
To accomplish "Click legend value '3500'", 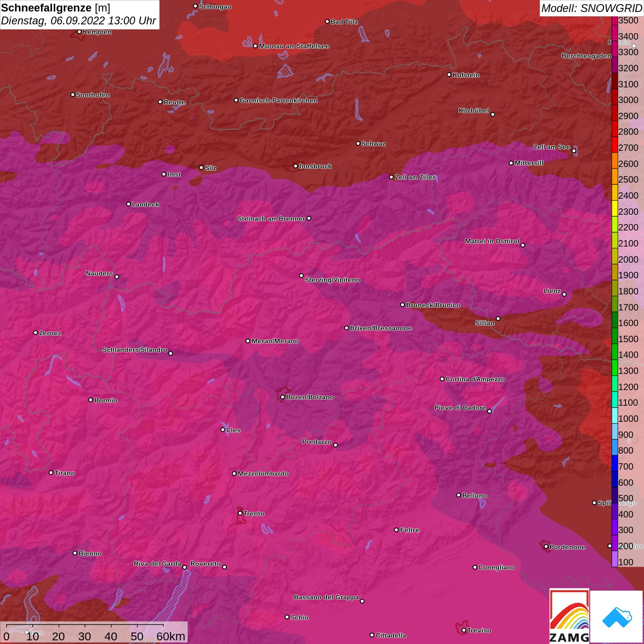I will click(x=628, y=20).
